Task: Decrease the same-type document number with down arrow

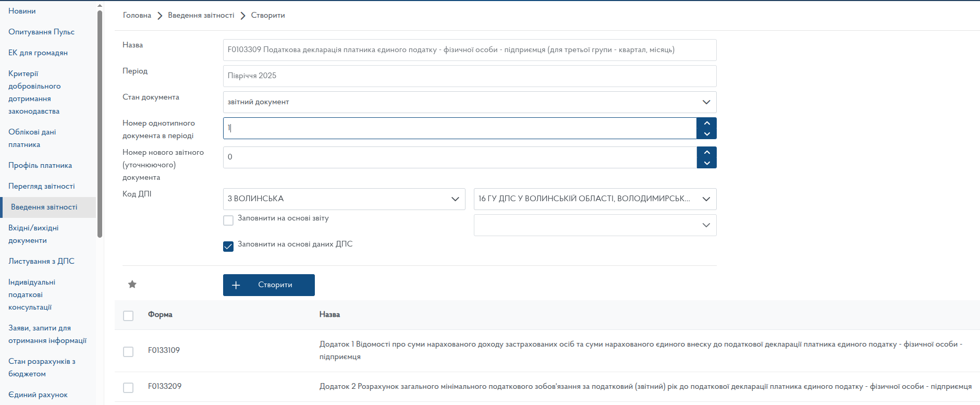Action: coord(706,134)
